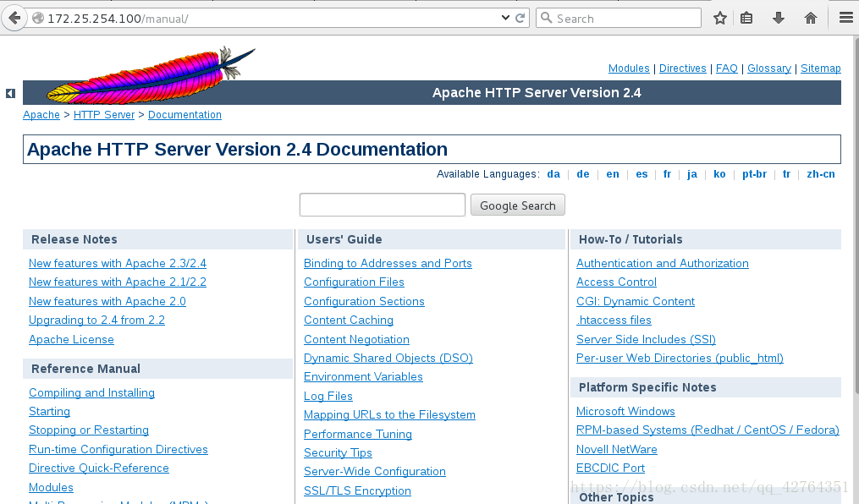Open the Apache License link
This screenshot has width=859, height=504.
[71, 339]
